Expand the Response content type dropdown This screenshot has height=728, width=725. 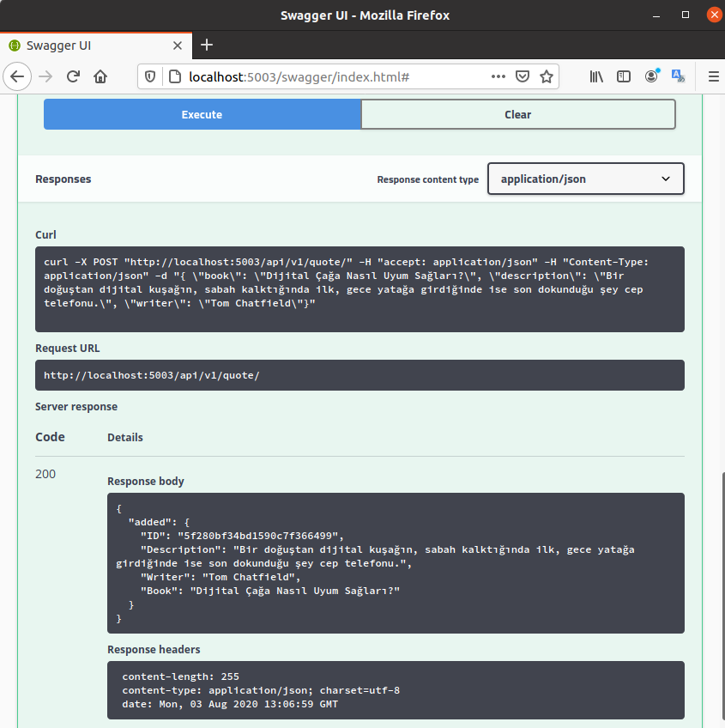pos(585,179)
